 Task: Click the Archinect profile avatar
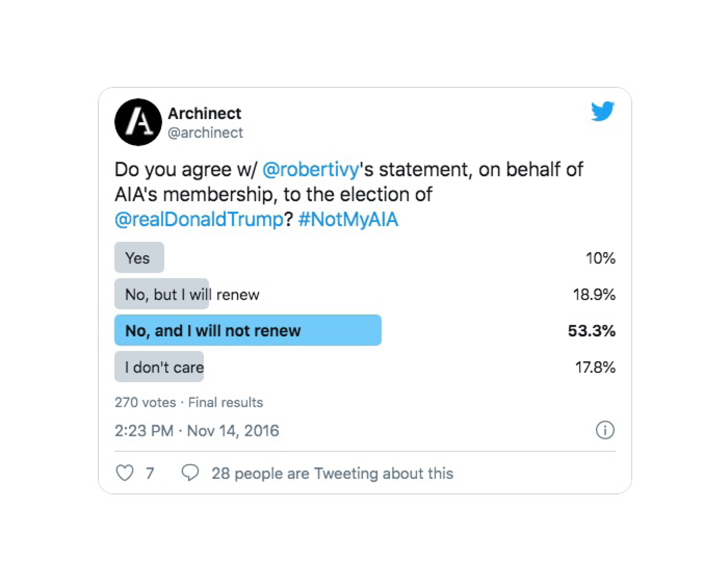[x=138, y=122]
